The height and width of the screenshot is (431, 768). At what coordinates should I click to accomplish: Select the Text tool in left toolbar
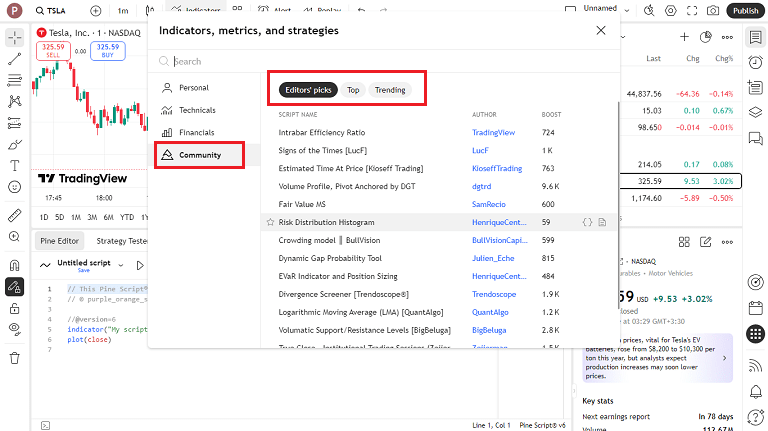(x=14, y=165)
